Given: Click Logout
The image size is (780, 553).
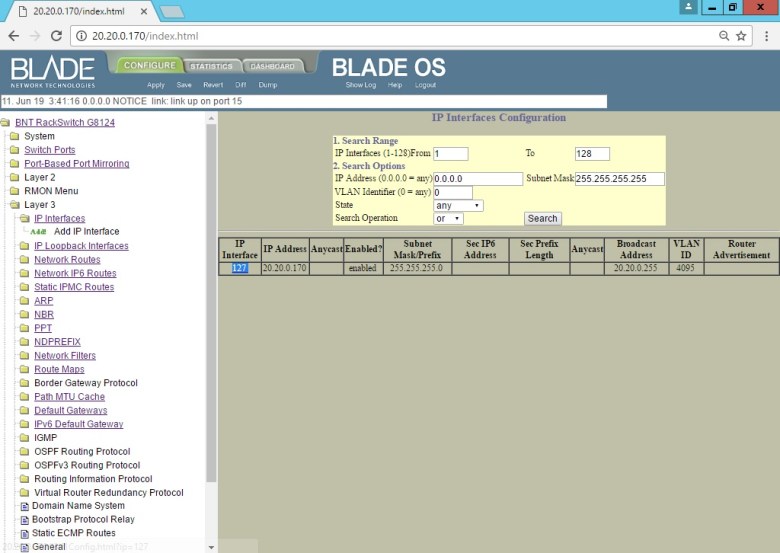Looking at the screenshot, I should coord(425,85).
